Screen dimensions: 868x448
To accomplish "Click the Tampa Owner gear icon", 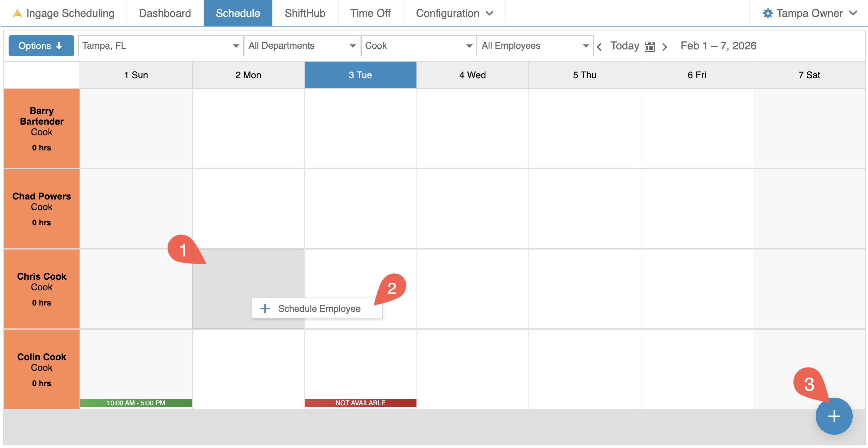I will 768,13.
